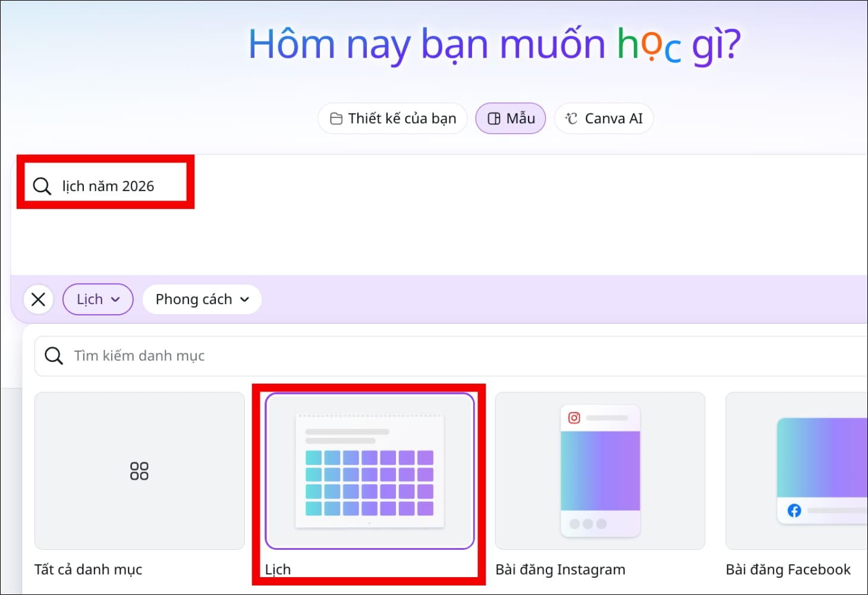Switch to the Thiết kế của bạn tab
This screenshot has width=868, height=595.
(x=392, y=118)
